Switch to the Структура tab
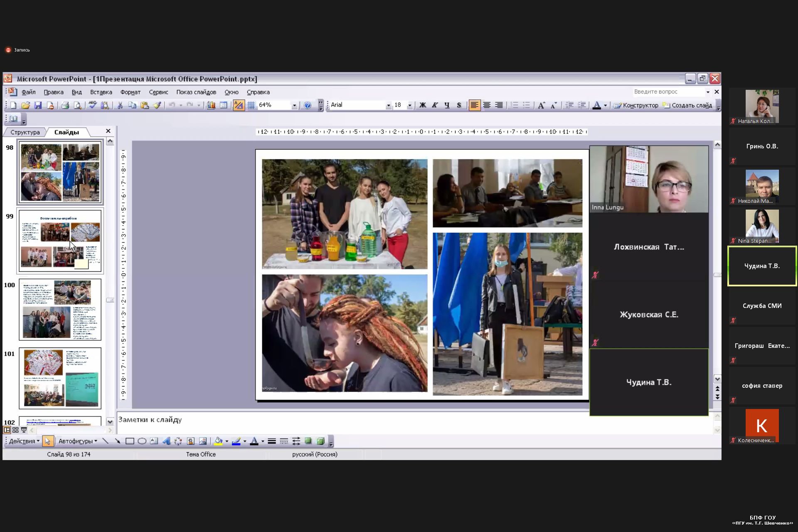 point(25,132)
